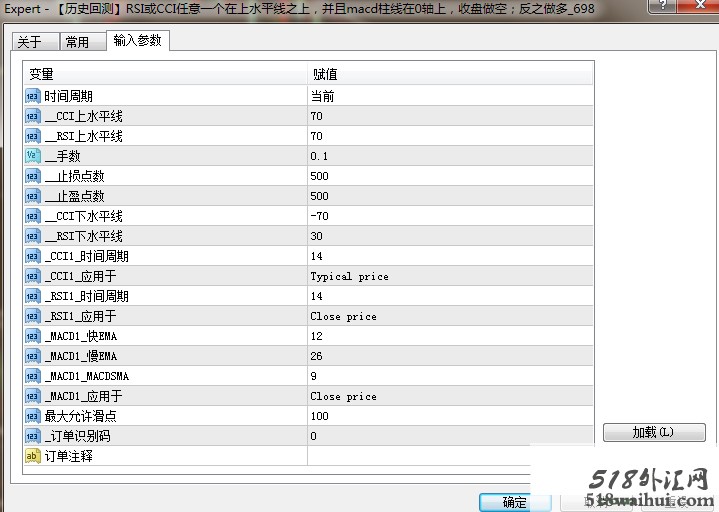The width and height of the screenshot is (719, 512).
Task: Click the icon beside _MACD1_快EMA
Action: pos(33,336)
